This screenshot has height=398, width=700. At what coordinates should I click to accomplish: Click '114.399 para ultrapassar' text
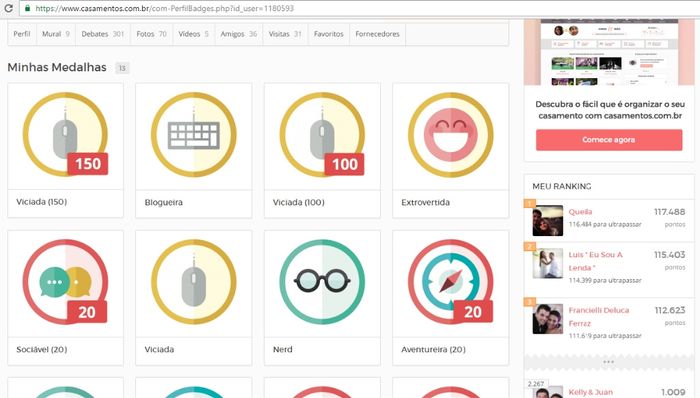click(x=605, y=280)
